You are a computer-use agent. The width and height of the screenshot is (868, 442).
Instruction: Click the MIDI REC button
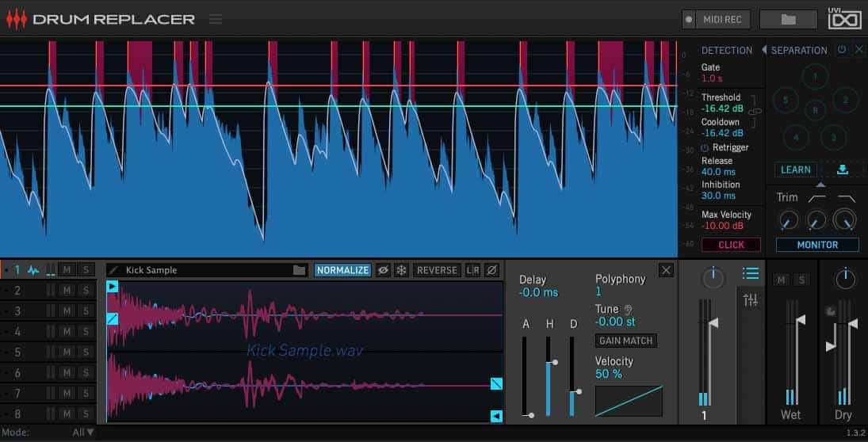click(722, 19)
